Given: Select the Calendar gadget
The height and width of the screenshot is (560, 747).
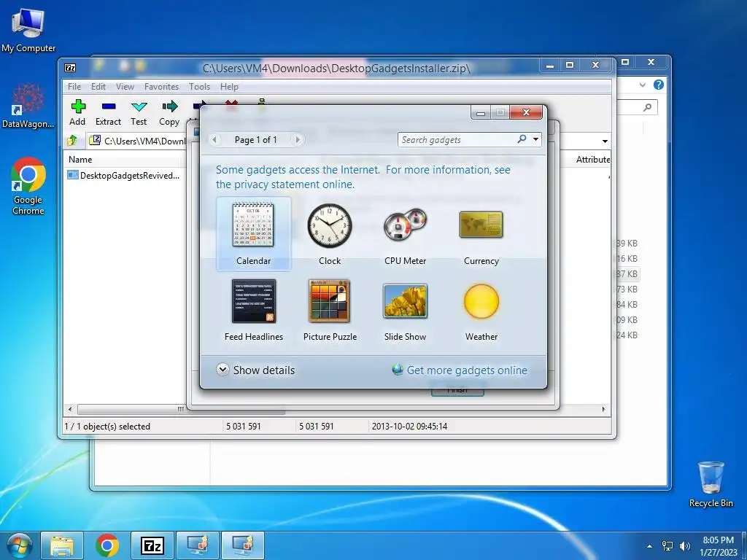Looking at the screenshot, I should click(x=253, y=233).
